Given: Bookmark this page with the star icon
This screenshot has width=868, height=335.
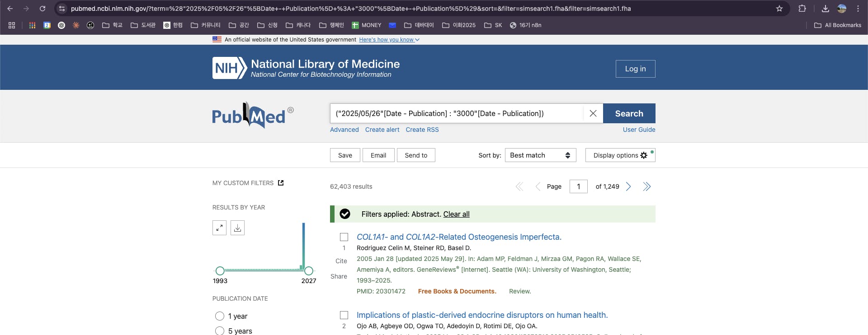Looking at the screenshot, I should [x=779, y=9].
